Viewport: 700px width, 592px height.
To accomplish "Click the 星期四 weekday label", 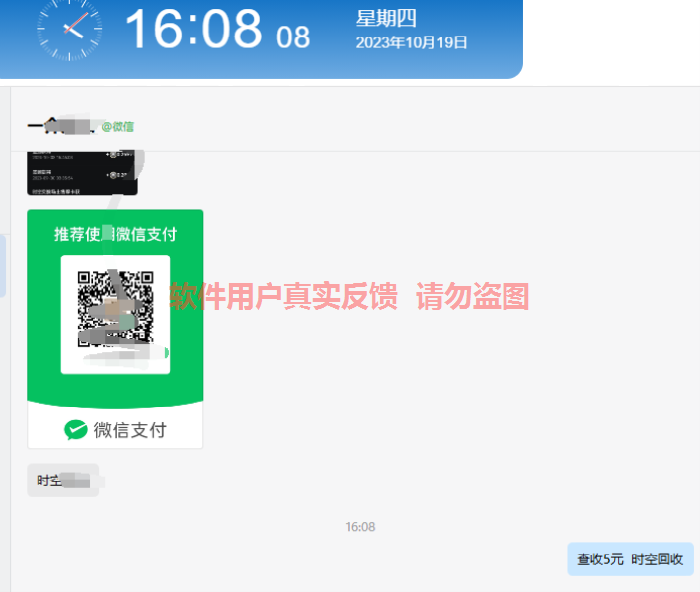I will click(x=386, y=19).
